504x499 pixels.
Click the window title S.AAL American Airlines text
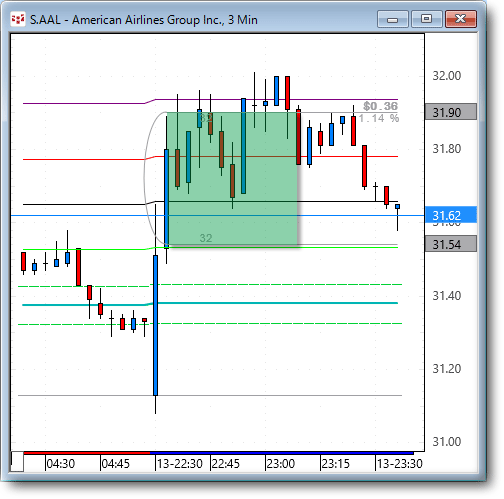pos(144,20)
